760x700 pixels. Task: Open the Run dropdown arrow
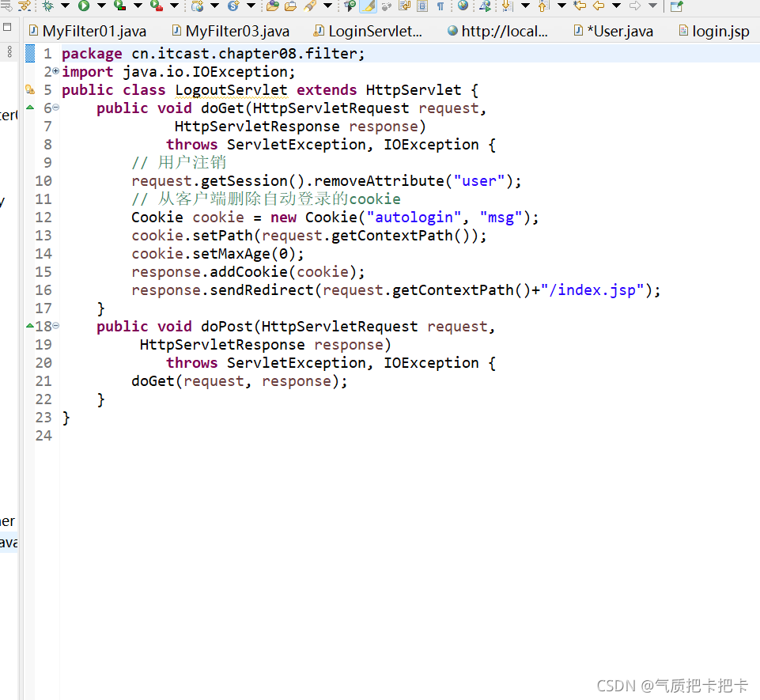click(101, 6)
